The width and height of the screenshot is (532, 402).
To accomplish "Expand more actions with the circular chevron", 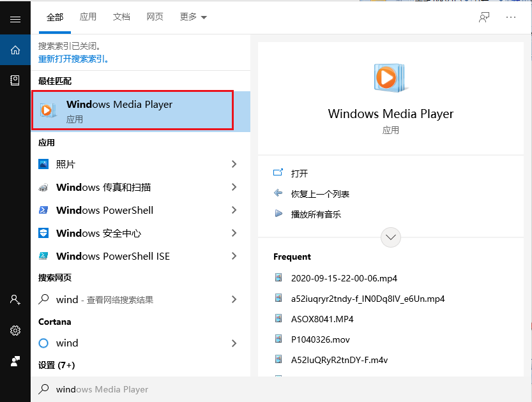I will point(390,237).
